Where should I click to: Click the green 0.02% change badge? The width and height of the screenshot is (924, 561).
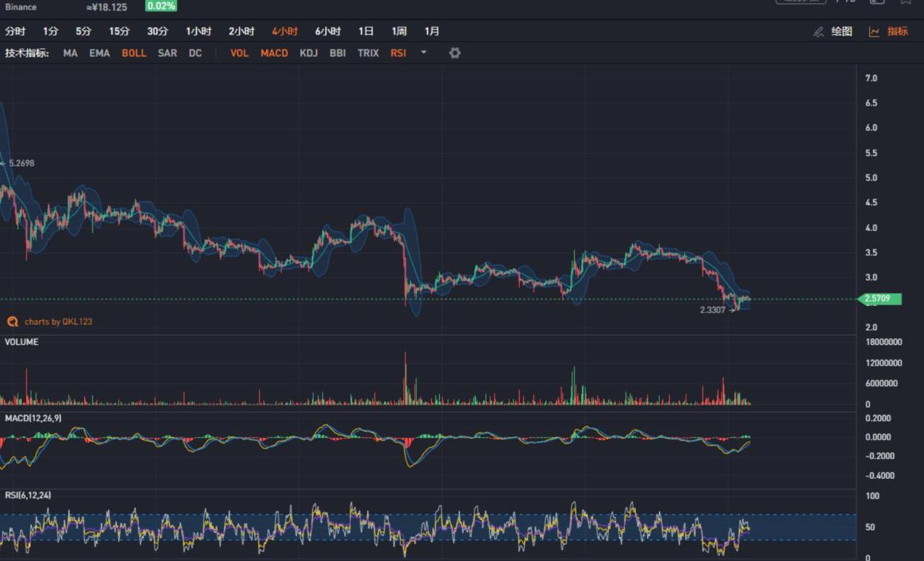click(161, 6)
